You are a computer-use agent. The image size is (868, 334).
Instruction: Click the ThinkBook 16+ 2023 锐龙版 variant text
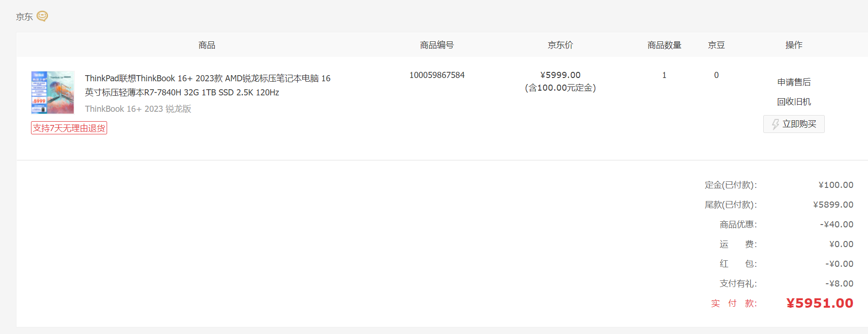pyautogui.click(x=138, y=109)
